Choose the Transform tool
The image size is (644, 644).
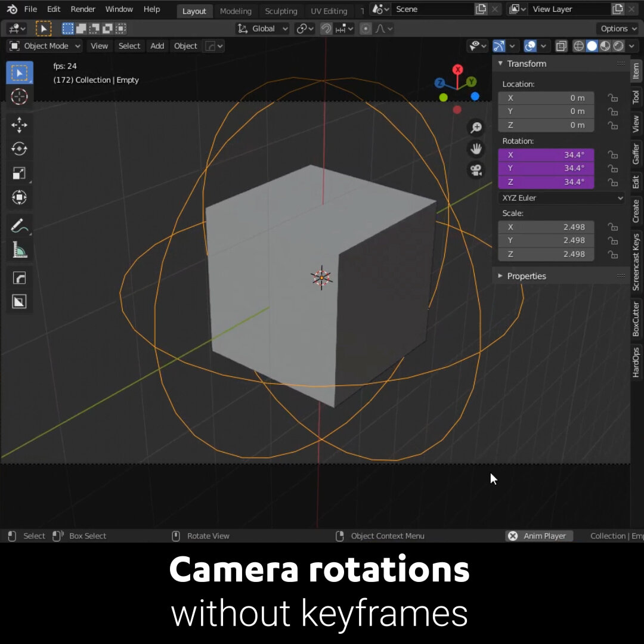[19, 197]
